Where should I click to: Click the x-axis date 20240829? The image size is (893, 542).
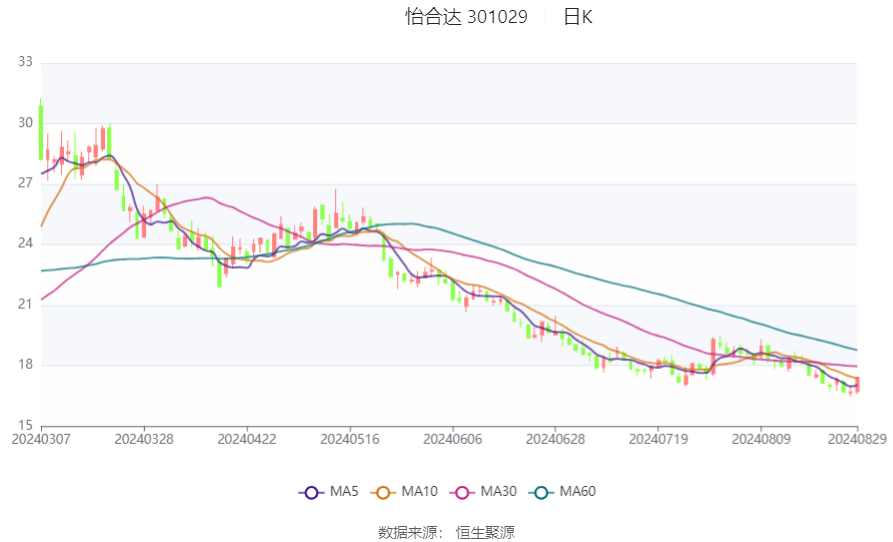(x=857, y=440)
